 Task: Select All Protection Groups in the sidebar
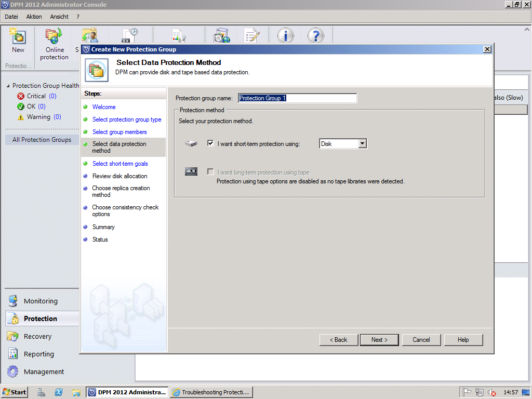click(x=42, y=140)
